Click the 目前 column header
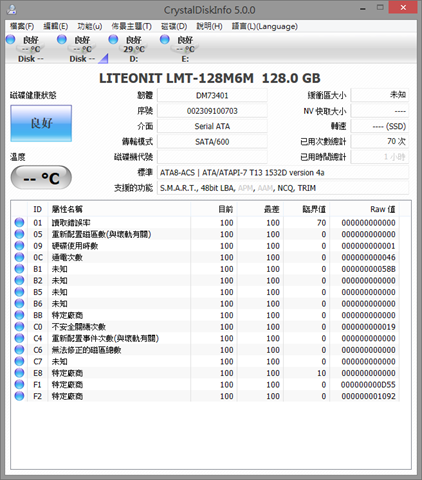 click(x=214, y=209)
